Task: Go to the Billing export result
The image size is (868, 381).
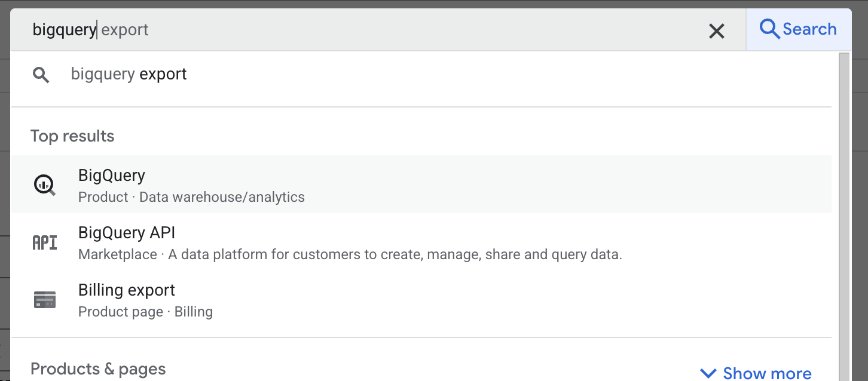Action: (x=127, y=290)
